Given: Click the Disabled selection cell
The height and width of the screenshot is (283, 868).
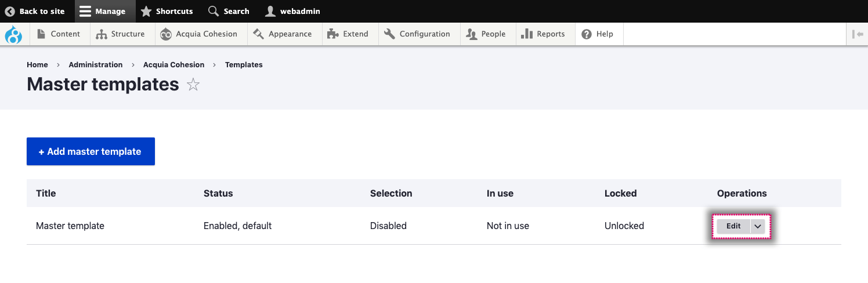Looking at the screenshot, I should tap(388, 226).
